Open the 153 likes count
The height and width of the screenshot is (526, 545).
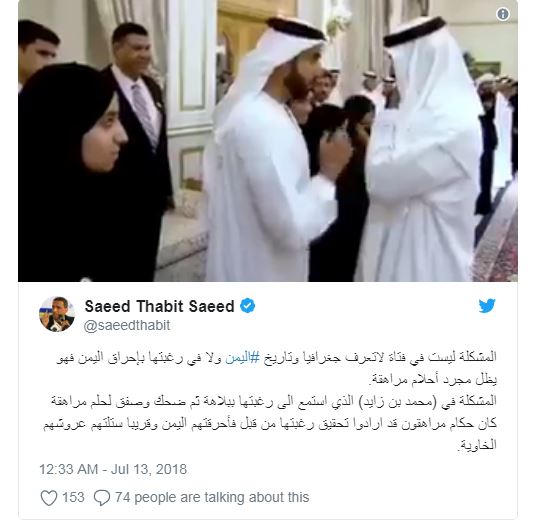73,497
